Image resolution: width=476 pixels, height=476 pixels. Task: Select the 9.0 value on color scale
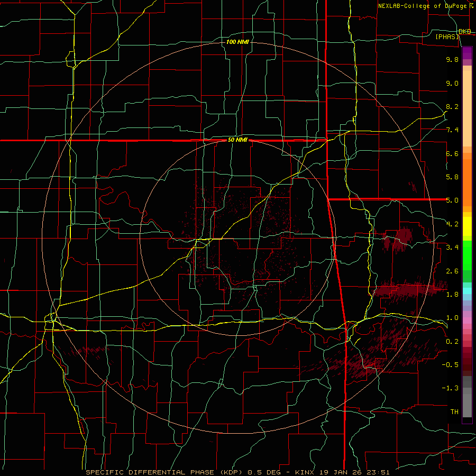452,83
